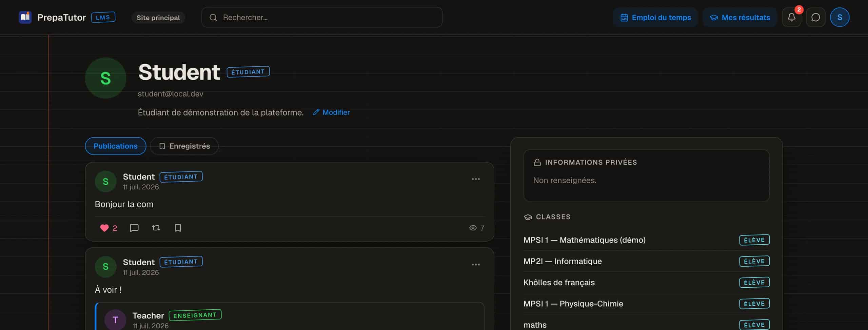Click Student avatar on "Bonjour la com" post
The image size is (868, 330).
coord(105,181)
